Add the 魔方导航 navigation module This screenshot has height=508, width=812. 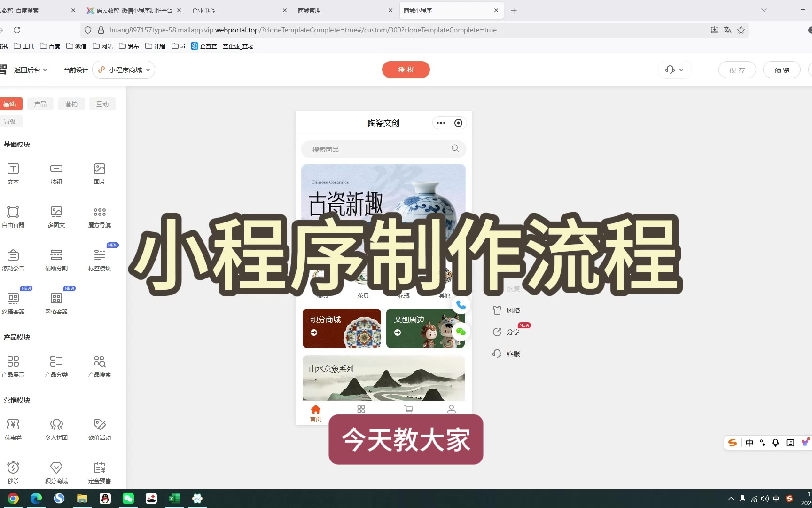pos(100,217)
